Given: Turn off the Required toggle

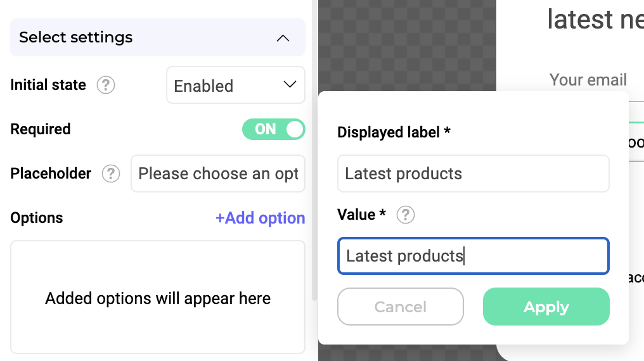Looking at the screenshot, I should [273, 129].
